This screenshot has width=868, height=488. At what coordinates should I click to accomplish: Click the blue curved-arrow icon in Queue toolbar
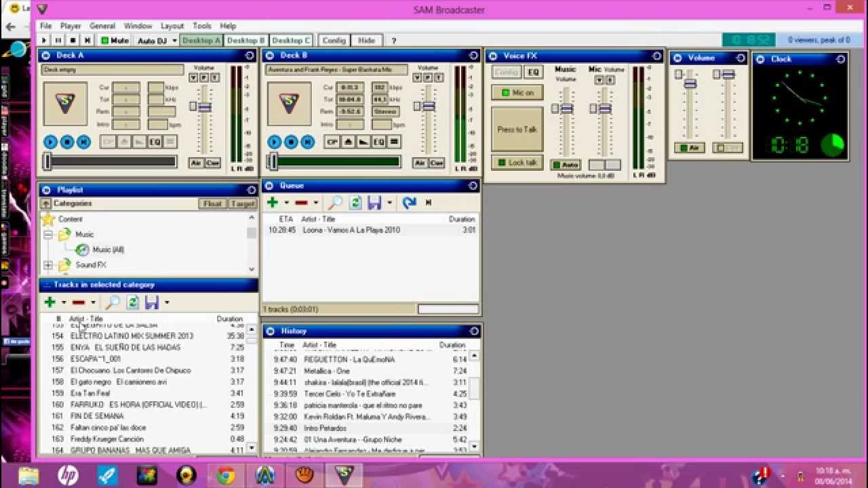tap(408, 202)
